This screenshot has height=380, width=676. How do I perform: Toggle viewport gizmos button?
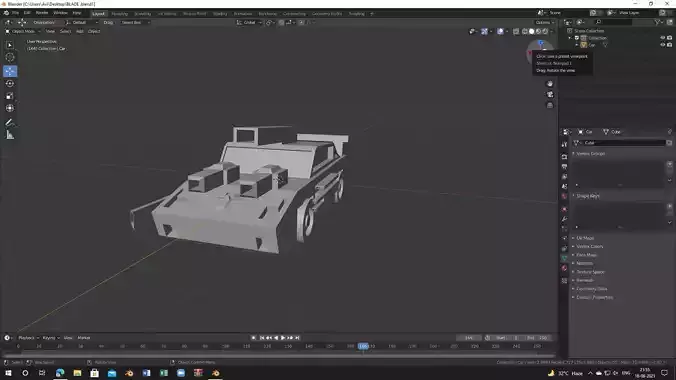point(484,31)
